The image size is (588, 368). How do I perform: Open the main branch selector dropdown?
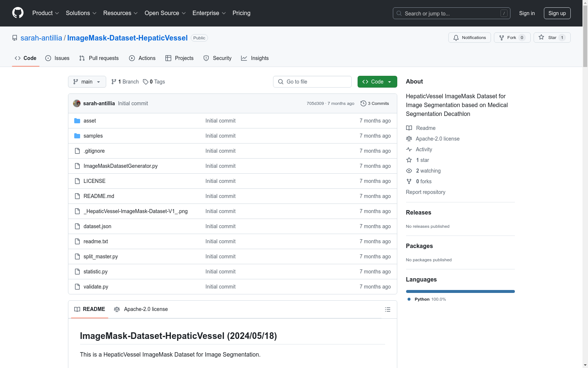[87, 82]
